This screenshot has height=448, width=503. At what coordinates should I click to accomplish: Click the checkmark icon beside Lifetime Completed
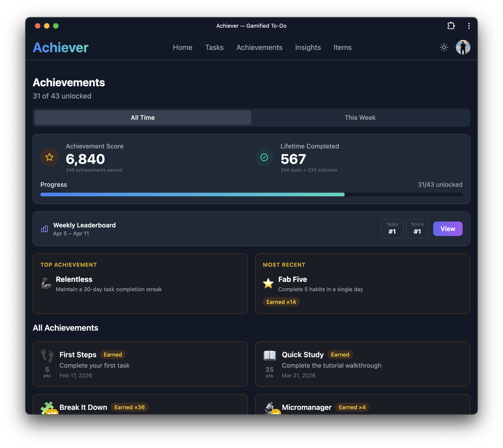pos(264,157)
